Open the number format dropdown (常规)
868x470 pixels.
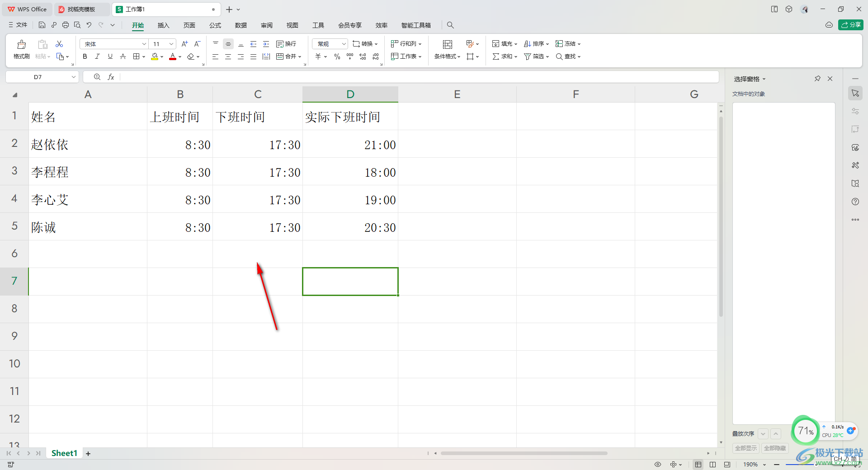[344, 44]
